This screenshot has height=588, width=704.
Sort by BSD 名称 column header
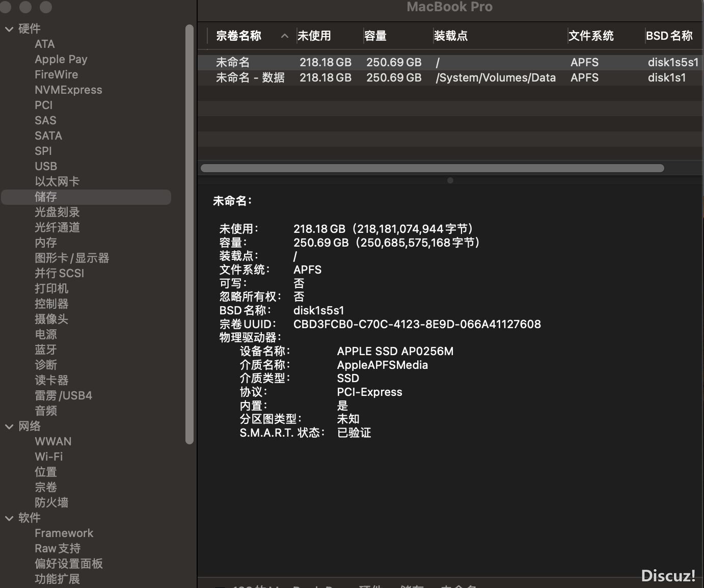tap(669, 36)
